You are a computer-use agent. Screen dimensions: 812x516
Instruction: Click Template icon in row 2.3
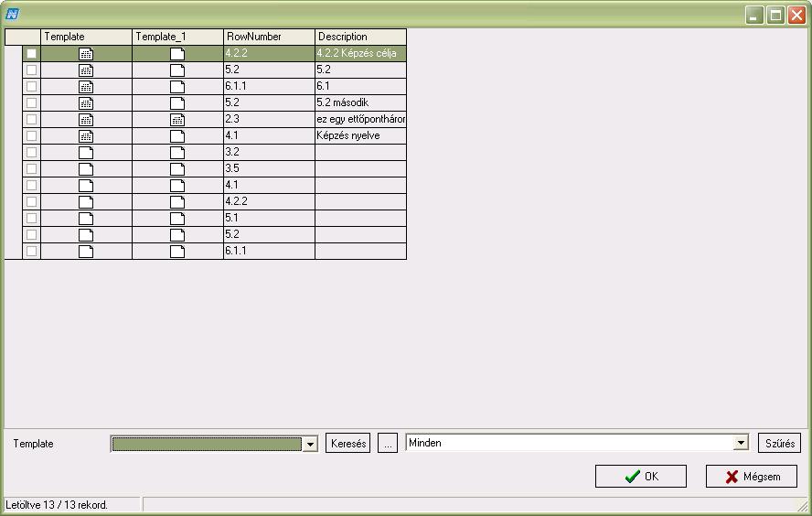pyautogui.click(x=86, y=120)
